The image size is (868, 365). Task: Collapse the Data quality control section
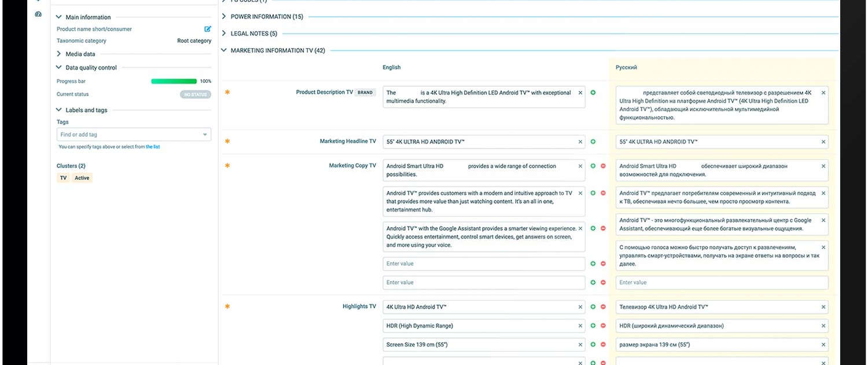(58, 68)
